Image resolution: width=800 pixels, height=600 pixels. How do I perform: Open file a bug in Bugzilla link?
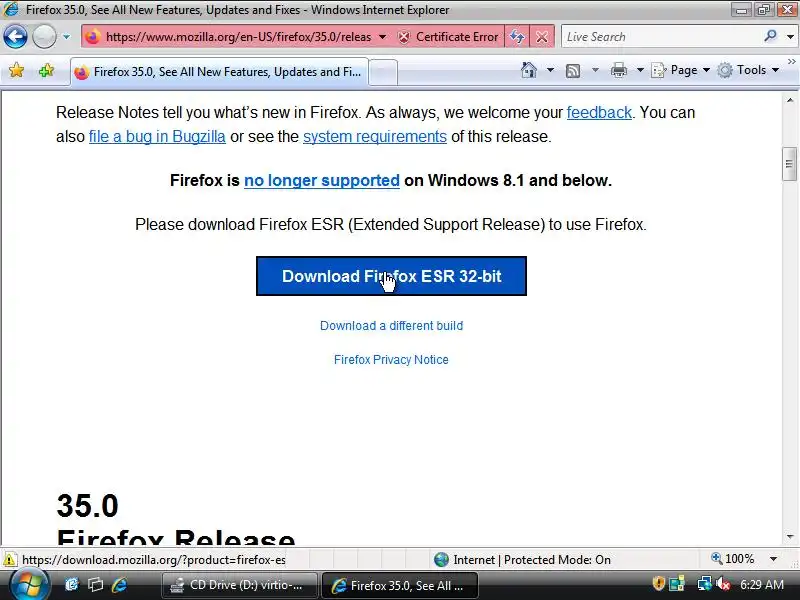point(157,137)
